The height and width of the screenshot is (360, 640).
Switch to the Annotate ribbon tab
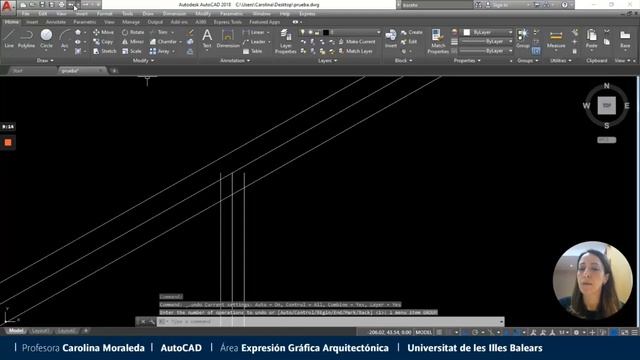pyautogui.click(x=56, y=22)
